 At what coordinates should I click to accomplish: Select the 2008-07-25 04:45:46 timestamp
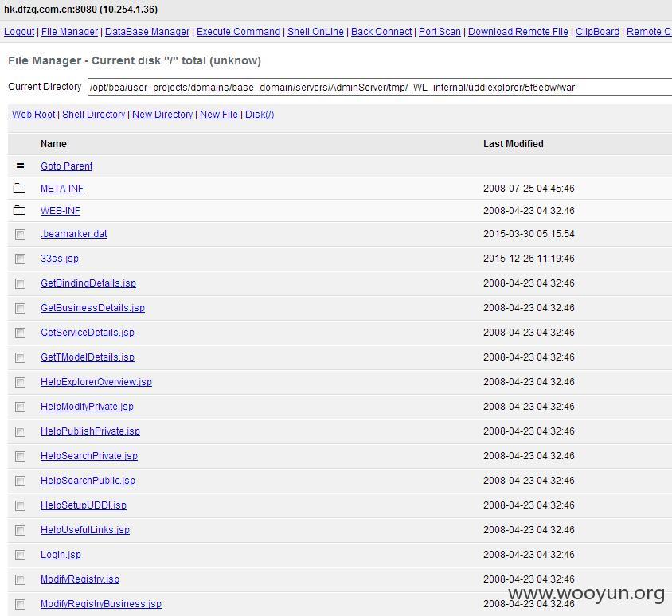pyautogui.click(x=529, y=189)
